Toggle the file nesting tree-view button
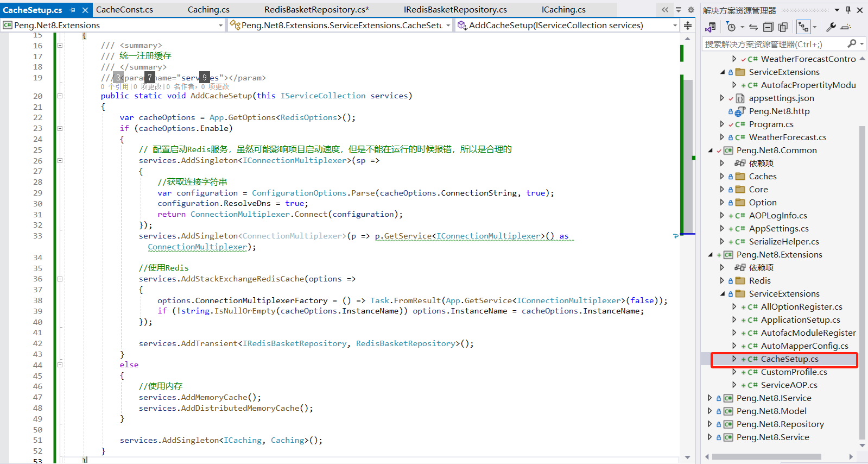 click(x=803, y=27)
